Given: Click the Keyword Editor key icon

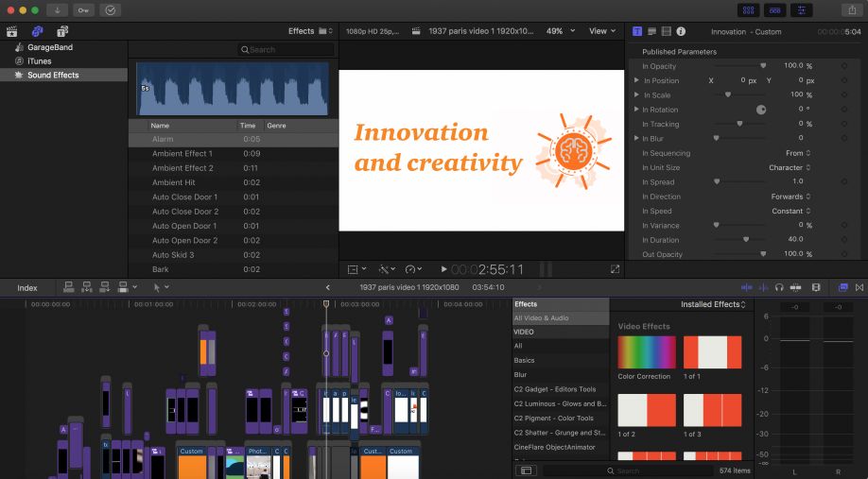Looking at the screenshot, I should 84,9.
